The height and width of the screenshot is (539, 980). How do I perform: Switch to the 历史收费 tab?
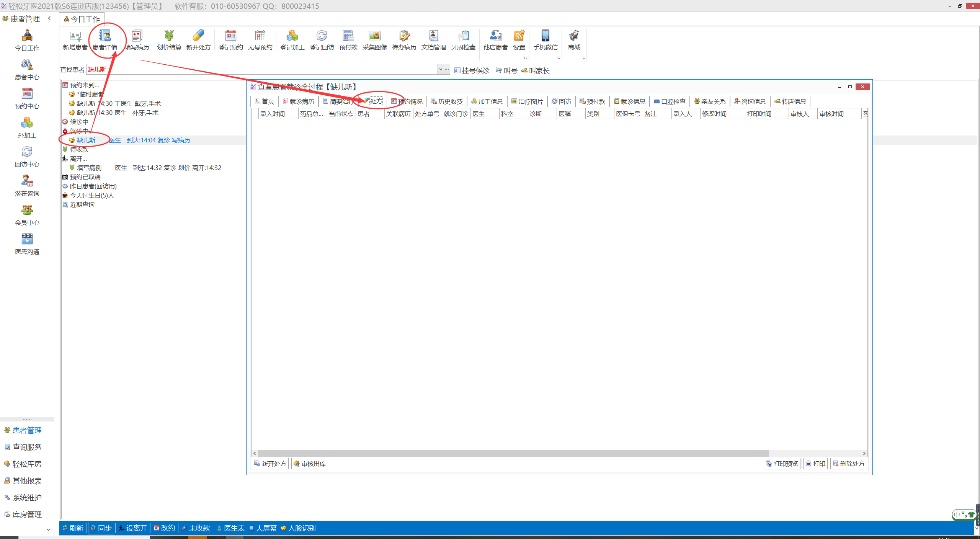click(447, 101)
